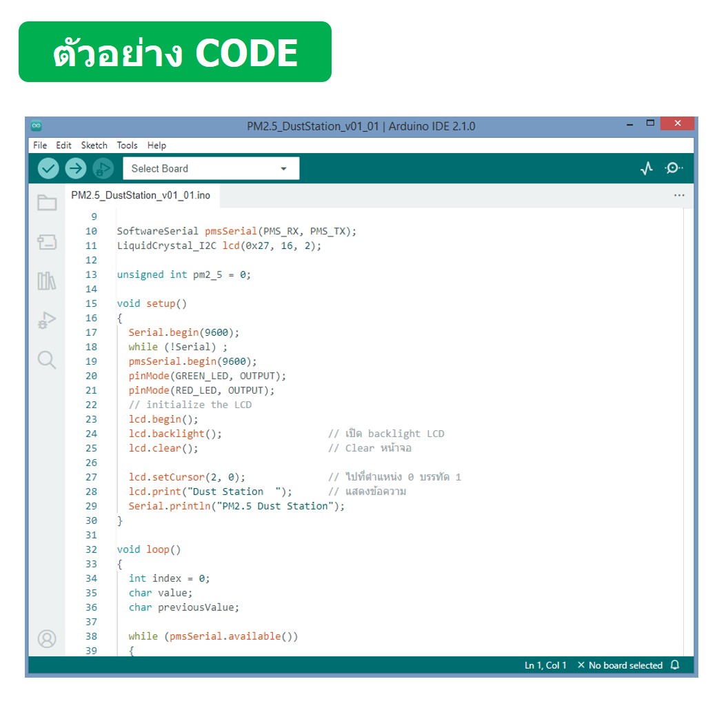Screen dimensions: 728x728
Task: Open the tab options ellipsis menu
Action: (x=680, y=195)
